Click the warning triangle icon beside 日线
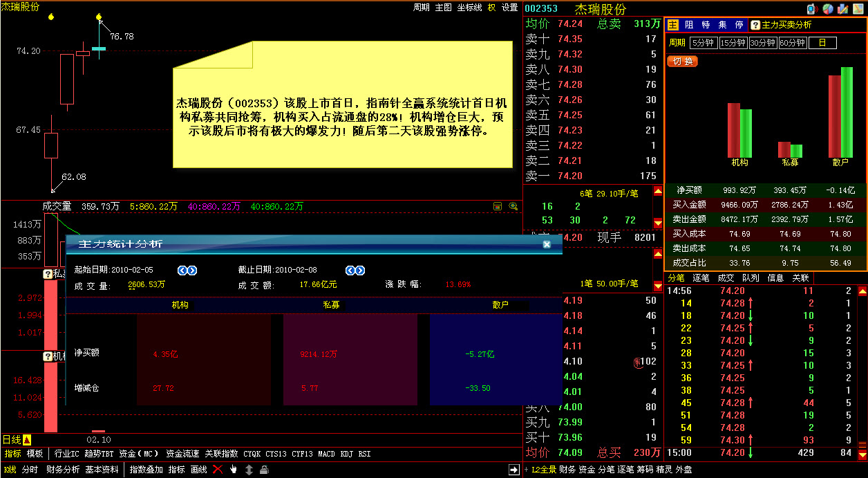868x478 pixels. point(26,440)
